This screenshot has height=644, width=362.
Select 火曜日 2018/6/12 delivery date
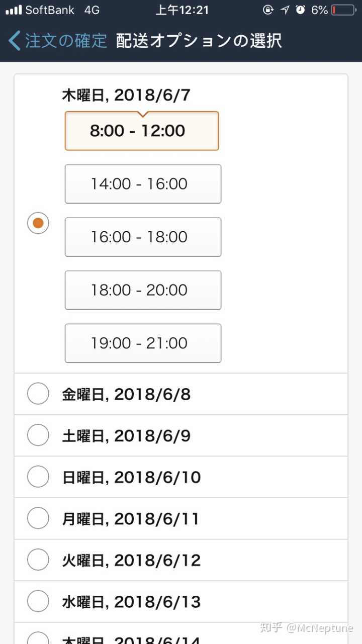pos(38,560)
